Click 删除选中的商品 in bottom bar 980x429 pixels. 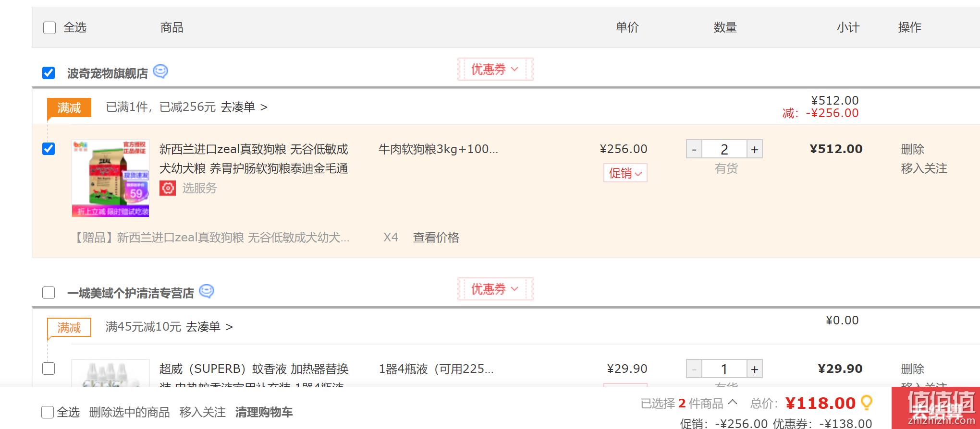point(130,412)
